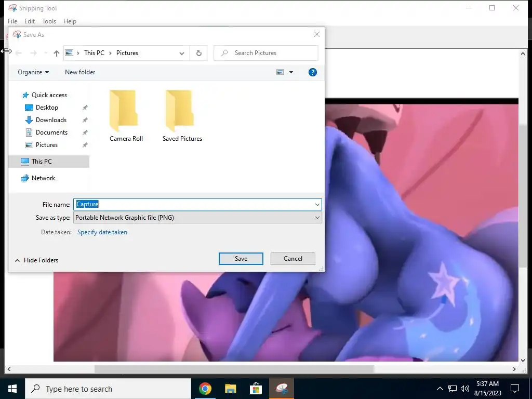Select Network in the navigation pane
Viewport: 532px width, 399px height.
pyautogui.click(x=43, y=178)
